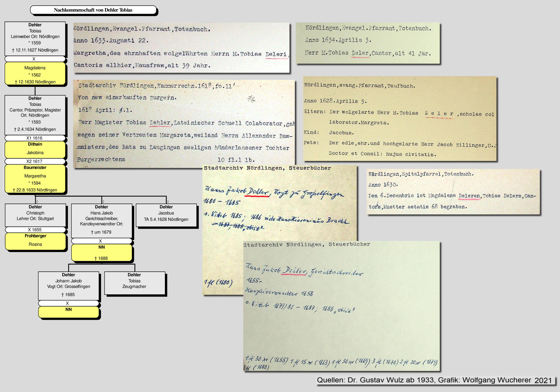Open the Spitalpfarrei Totenbuch 1630 card
Image resolution: width=560 pixels, height=392 pixels.
453,191
